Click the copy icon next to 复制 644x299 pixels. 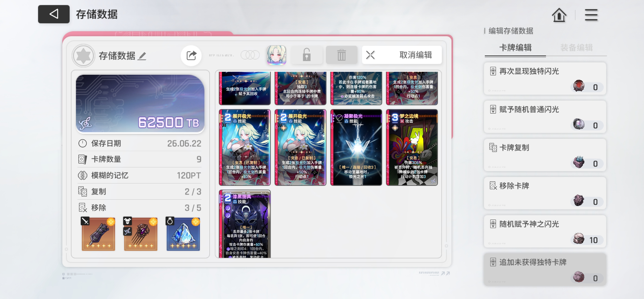click(x=83, y=192)
